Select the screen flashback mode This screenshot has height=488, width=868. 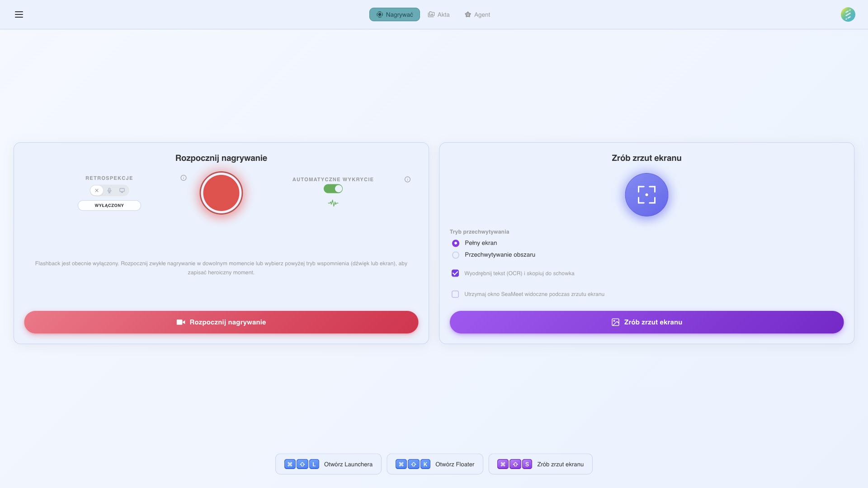pos(122,190)
